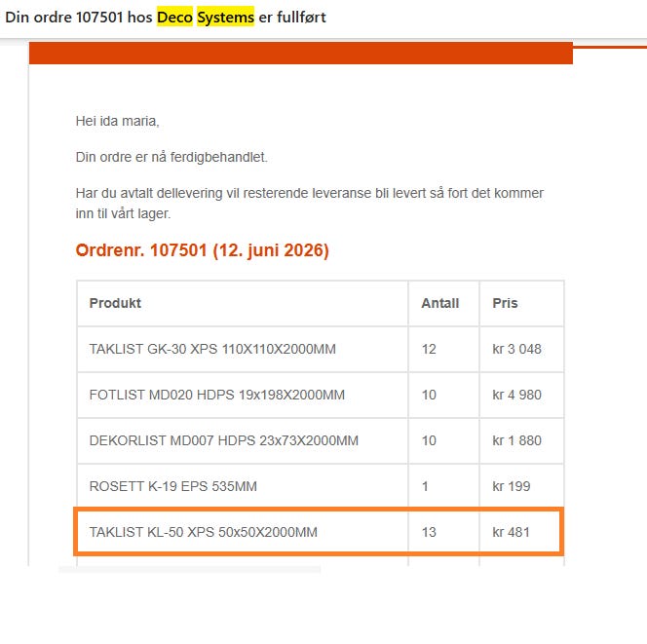Click quantity '12' for TAKLIST GK-30
Image resolution: width=647 pixels, height=644 pixels.
coord(429,349)
